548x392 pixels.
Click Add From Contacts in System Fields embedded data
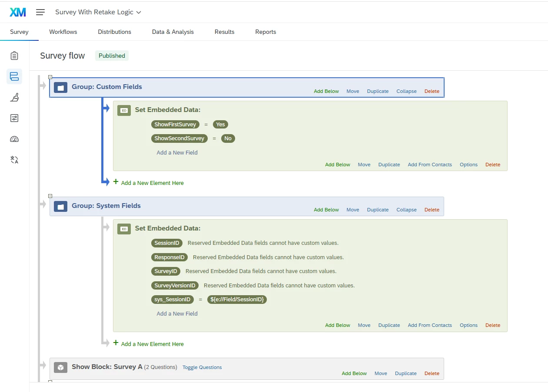(x=430, y=325)
